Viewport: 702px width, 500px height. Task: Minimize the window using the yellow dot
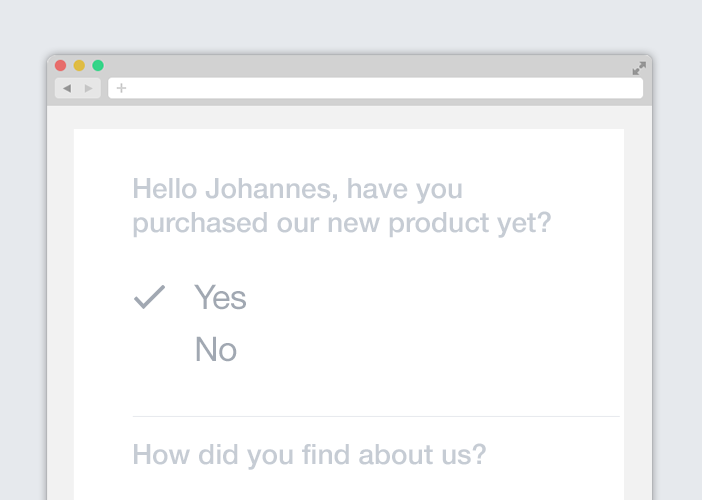pos(79,65)
